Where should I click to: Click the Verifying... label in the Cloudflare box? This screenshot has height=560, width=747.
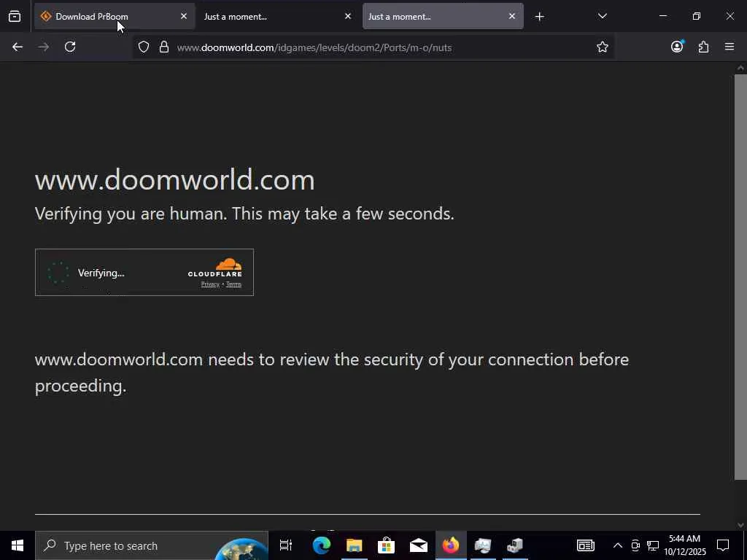(x=101, y=273)
